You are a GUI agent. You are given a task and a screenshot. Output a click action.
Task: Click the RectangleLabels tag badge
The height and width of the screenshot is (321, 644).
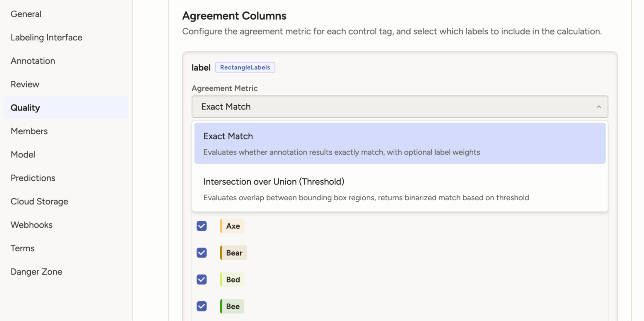[245, 67]
